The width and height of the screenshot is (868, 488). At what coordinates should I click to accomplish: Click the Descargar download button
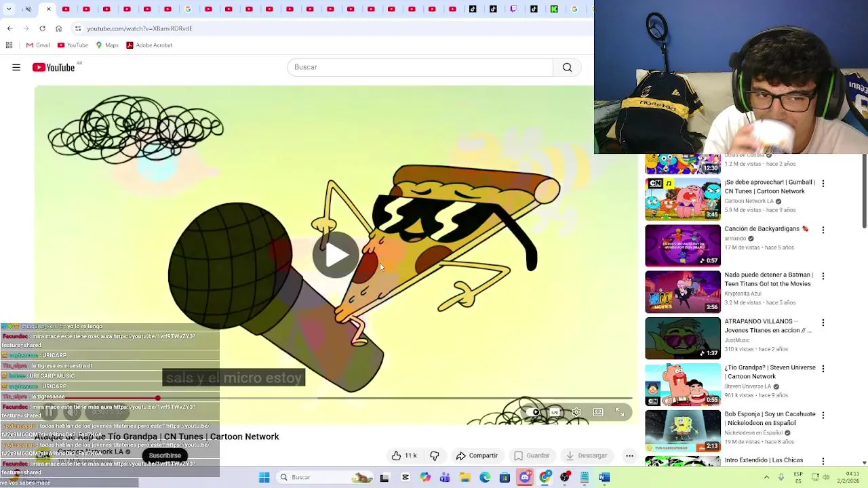point(587,455)
